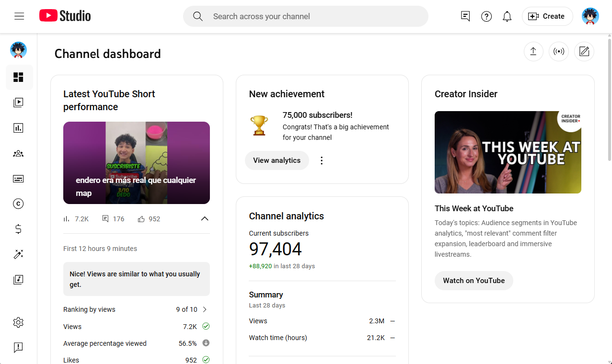The image size is (612, 364).
Task: Click the Create button
Action: (547, 16)
